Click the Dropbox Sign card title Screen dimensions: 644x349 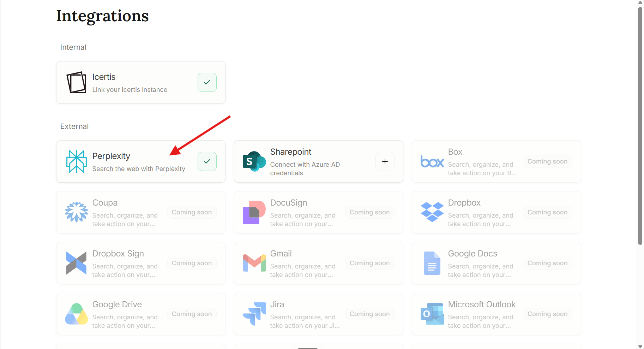click(118, 254)
